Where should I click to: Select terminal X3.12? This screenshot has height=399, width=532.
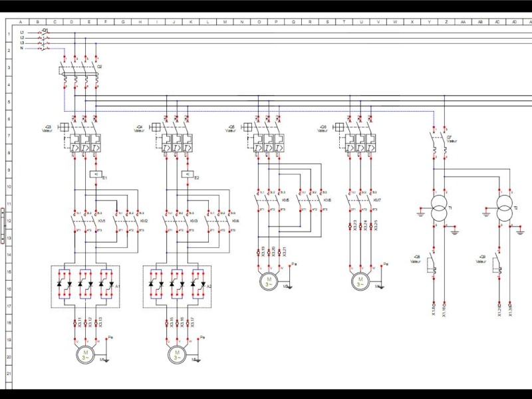pyautogui.click(x=87, y=323)
